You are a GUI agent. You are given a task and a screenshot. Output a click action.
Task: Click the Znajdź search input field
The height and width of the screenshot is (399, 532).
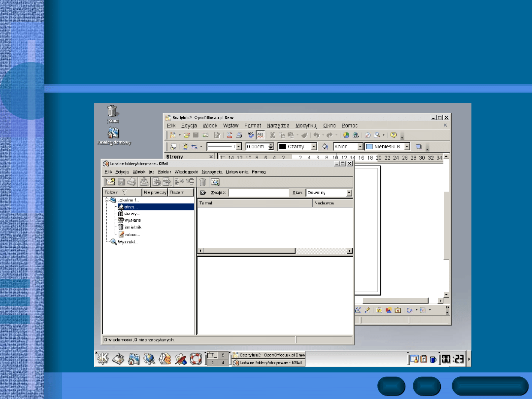coord(259,193)
